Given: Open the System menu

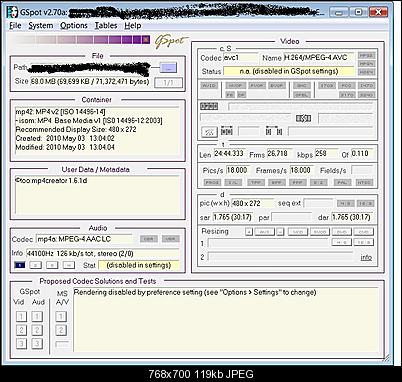Looking at the screenshot, I should point(41,26).
